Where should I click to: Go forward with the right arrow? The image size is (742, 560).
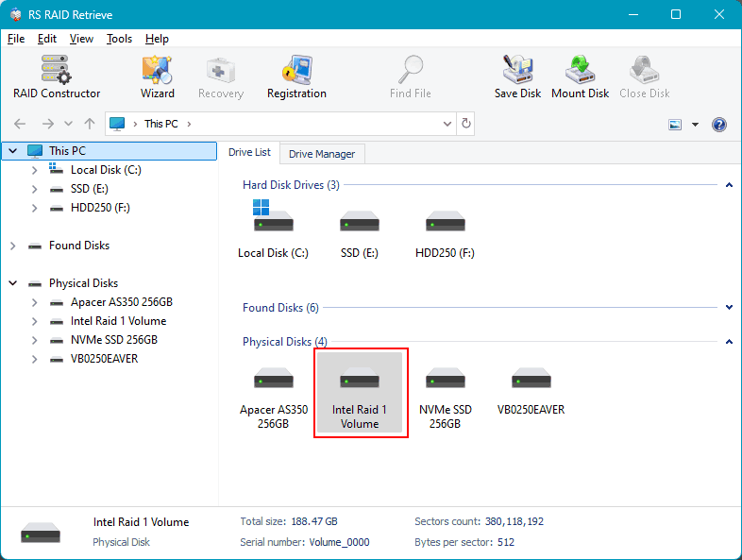(x=48, y=124)
